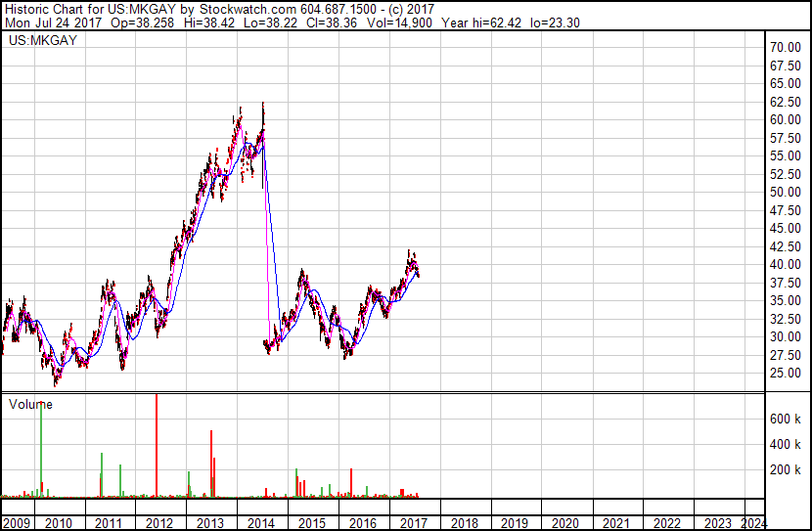
Task: Select the 2019 year label on axis
Action: click(x=515, y=523)
